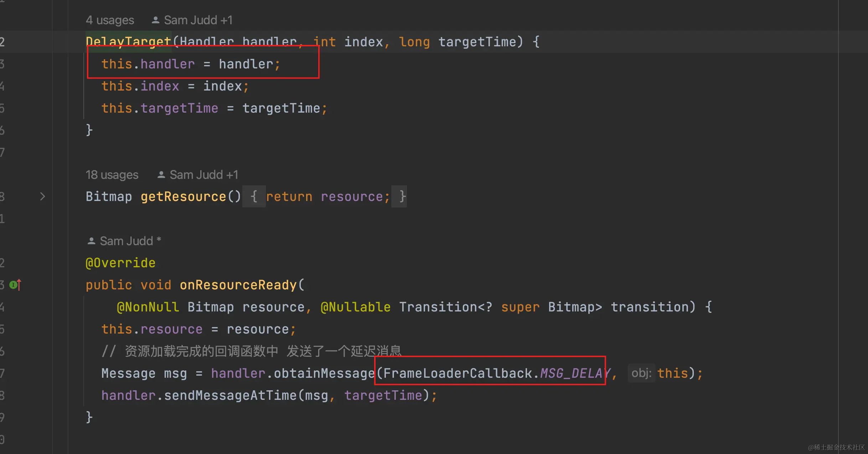This screenshot has height=454, width=868.
Task: Click author icon beside 4 usages hint
Action: [155, 20]
